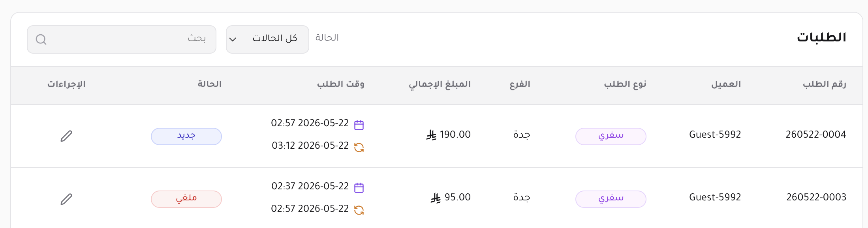
Task: Click the riyal currency symbol next to 95.00
Action: coord(436,198)
